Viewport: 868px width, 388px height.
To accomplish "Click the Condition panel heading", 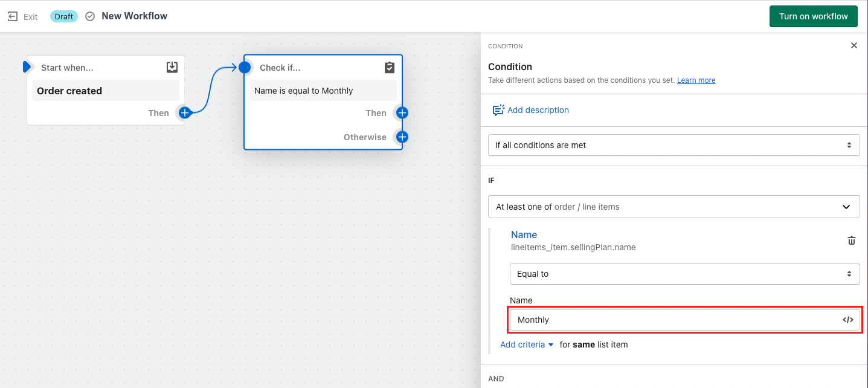I will (x=510, y=66).
